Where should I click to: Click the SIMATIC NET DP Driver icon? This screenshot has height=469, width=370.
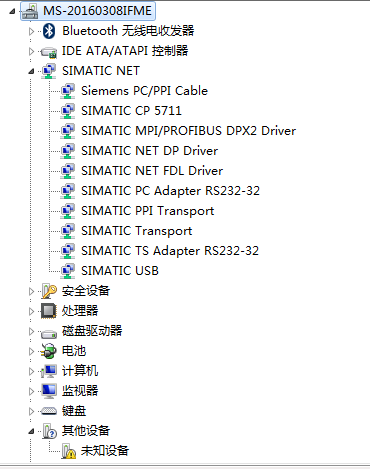click(x=68, y=151)
